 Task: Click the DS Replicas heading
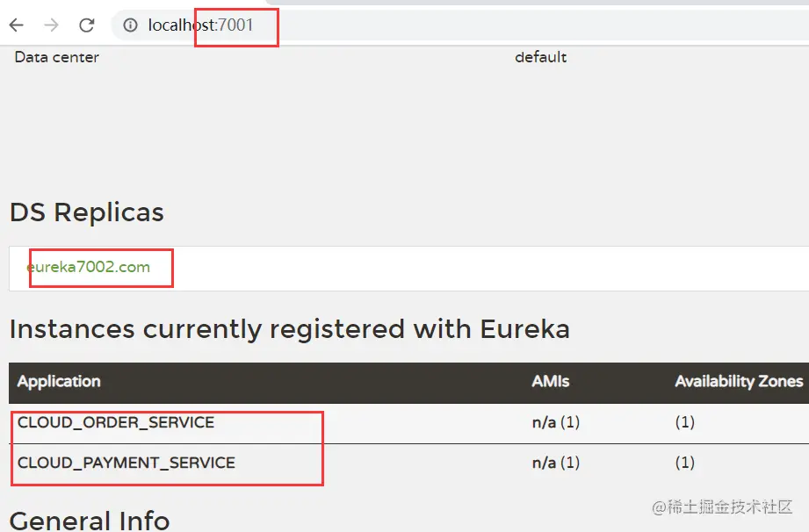click(87, 212)
